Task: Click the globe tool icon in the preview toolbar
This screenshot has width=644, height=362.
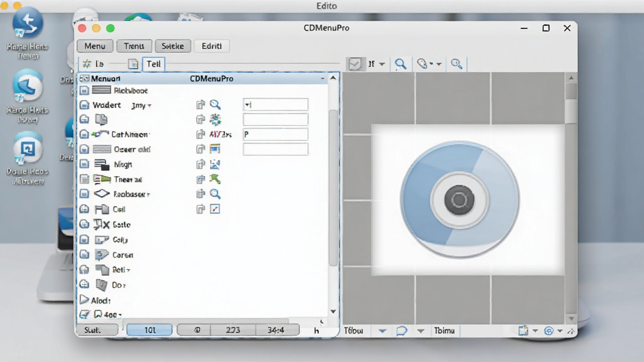Action: pos(422,63)
